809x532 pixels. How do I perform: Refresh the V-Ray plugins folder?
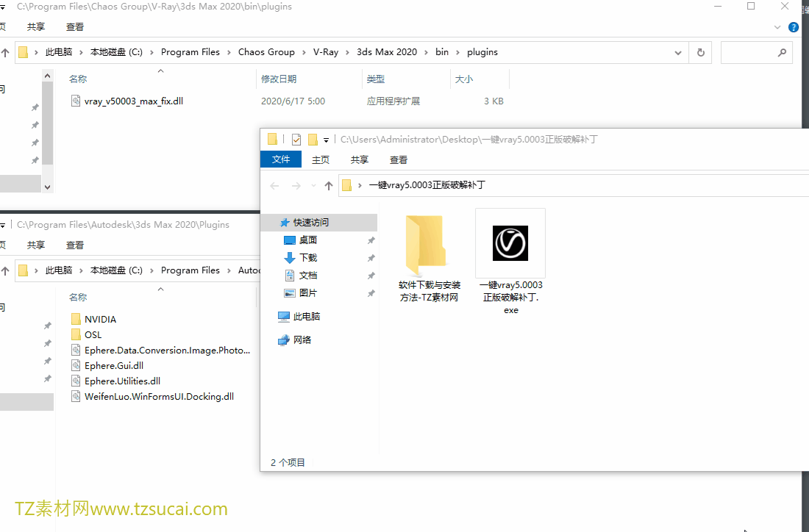point(701,52)
